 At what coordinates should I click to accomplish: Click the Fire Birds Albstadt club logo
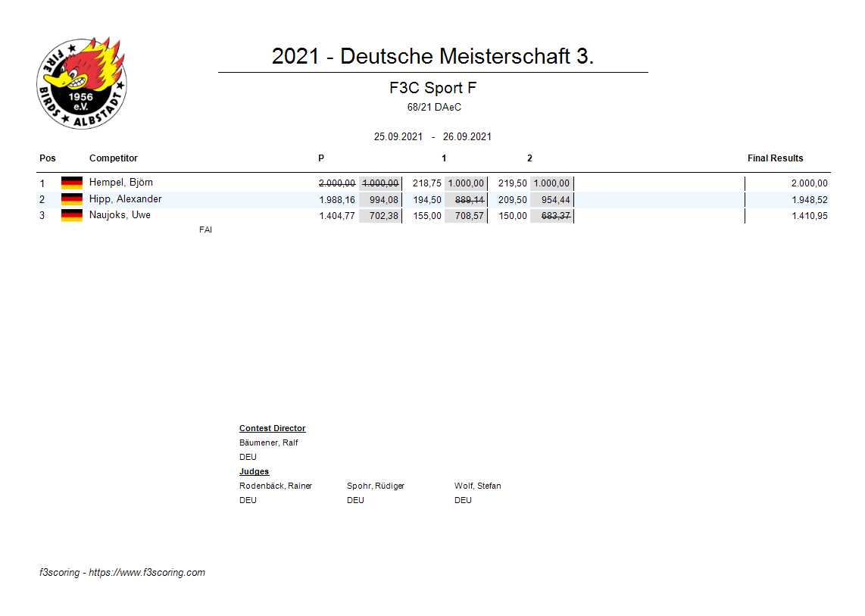(x=82, y=83)
